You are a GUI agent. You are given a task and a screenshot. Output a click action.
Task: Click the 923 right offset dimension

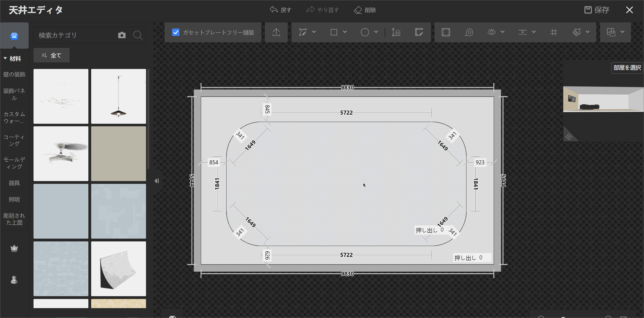[x=480, y=162]
